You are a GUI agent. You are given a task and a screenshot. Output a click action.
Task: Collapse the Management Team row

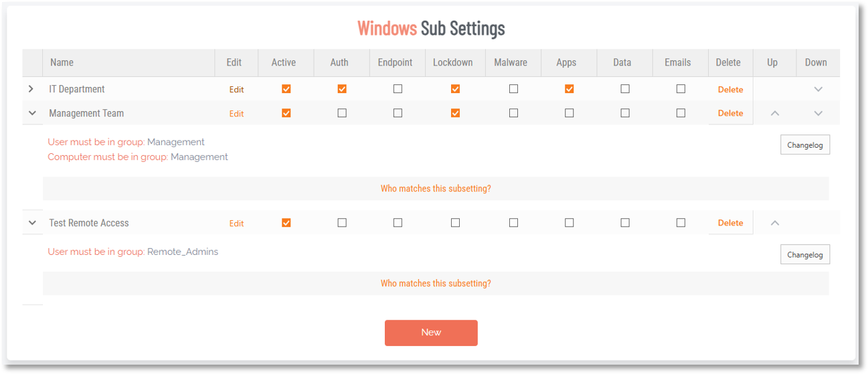tap(32, 113)
